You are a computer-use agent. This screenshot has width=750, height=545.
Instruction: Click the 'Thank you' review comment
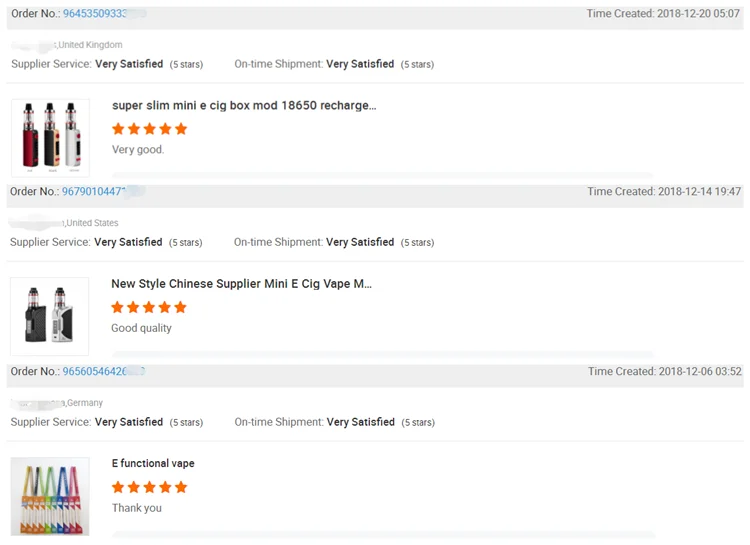tap(137, 508)
